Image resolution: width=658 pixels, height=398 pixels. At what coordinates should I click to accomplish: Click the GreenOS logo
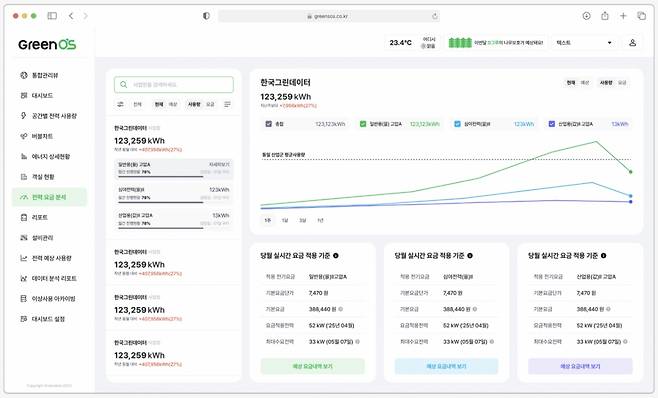(x=47, y=44)
